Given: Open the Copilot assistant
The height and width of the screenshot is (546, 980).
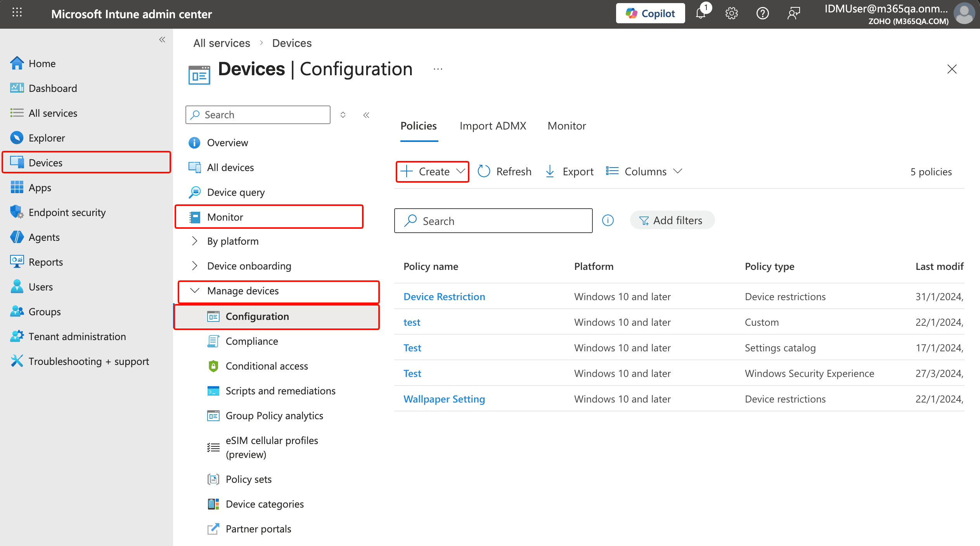Looking at the screenshot, I should 650,13.
